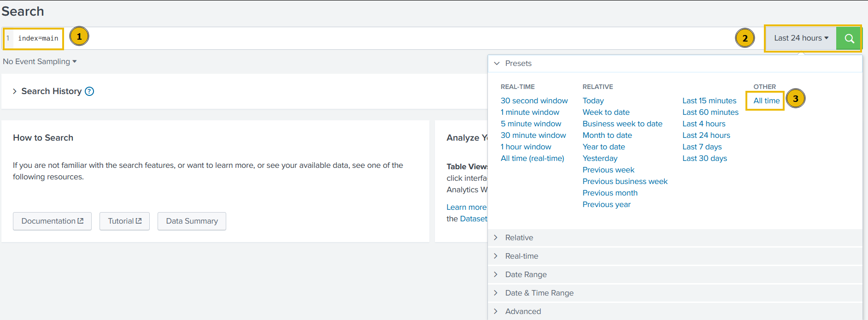Collapse the Presets section

518,63
